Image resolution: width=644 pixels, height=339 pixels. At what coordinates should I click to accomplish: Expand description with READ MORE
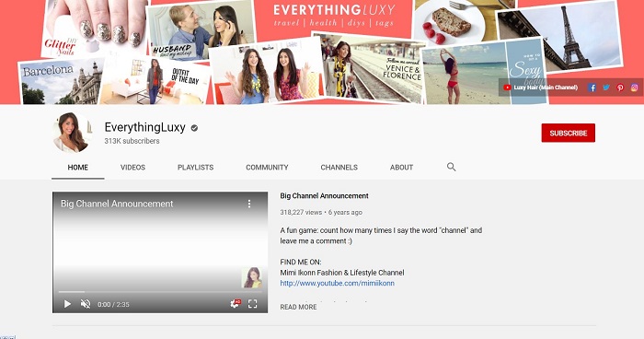pos(298,307)
